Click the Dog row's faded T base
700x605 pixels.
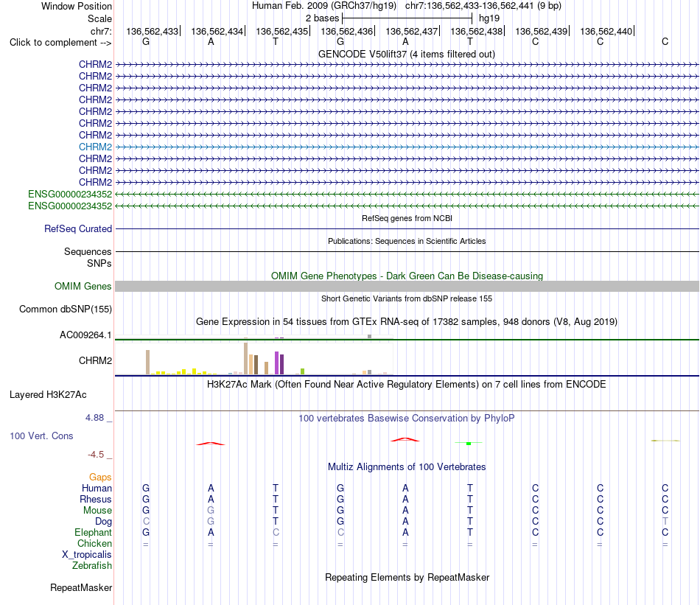665,522
